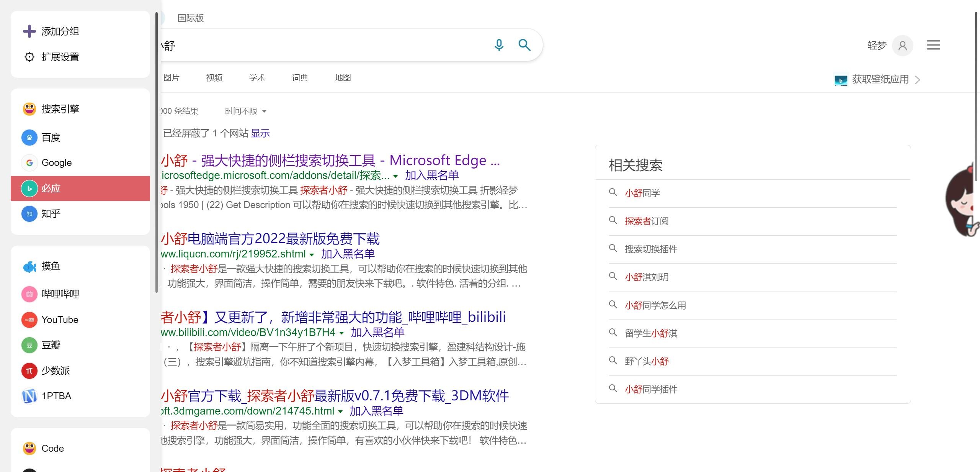Open Microsoft Edge addons result title
Screen dimensions: 980x472
click(331, 161)
